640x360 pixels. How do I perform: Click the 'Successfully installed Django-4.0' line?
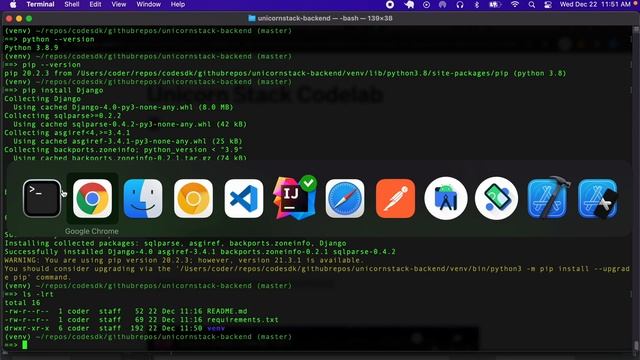pos(200,252)
